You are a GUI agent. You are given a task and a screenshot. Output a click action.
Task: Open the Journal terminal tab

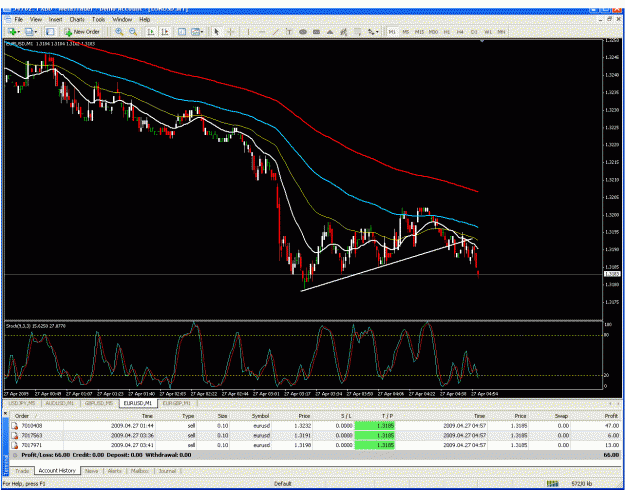point(167,471)
